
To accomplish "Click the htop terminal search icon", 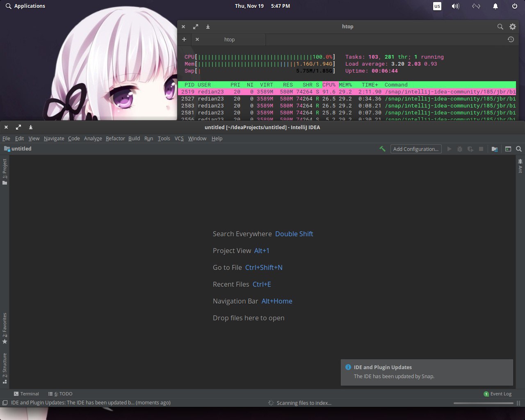I will point(500,27).
